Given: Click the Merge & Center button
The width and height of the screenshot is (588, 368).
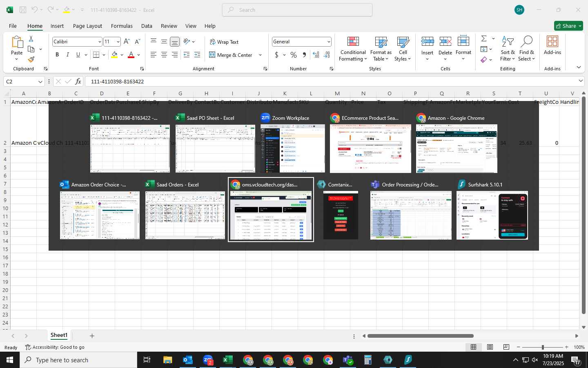Looking at the screenshot, I should [x=231, y=55].
